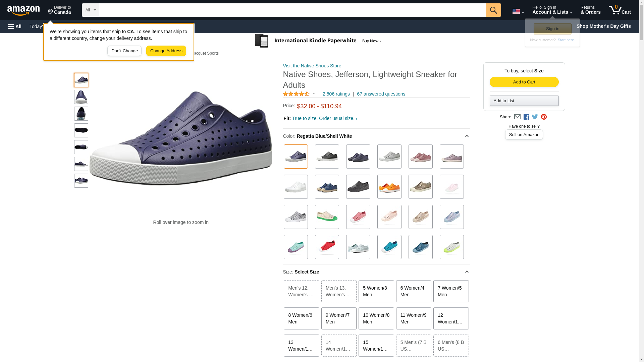Open the country flag language dropdown
The width and height of the screenshot is (644, 362).
(x=518, y=11)
